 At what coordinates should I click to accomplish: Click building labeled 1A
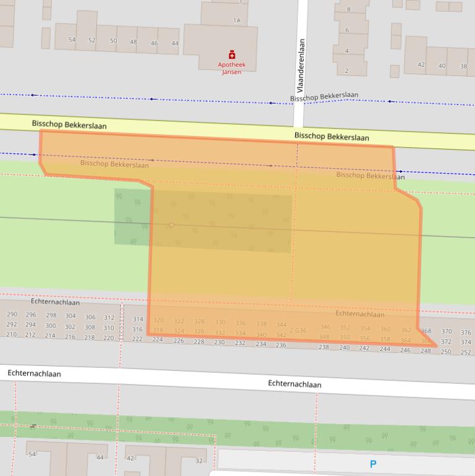(x=237, y=20)
